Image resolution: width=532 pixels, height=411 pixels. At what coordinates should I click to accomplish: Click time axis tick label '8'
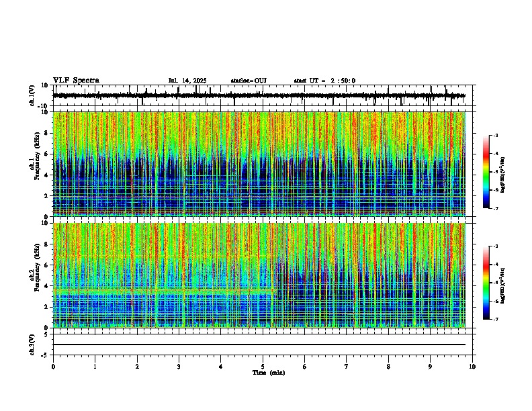388,367
